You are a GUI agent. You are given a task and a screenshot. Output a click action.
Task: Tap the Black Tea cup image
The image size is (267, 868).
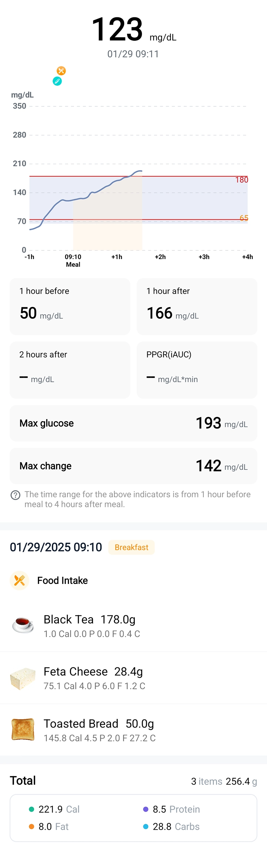tap(23, 626)
